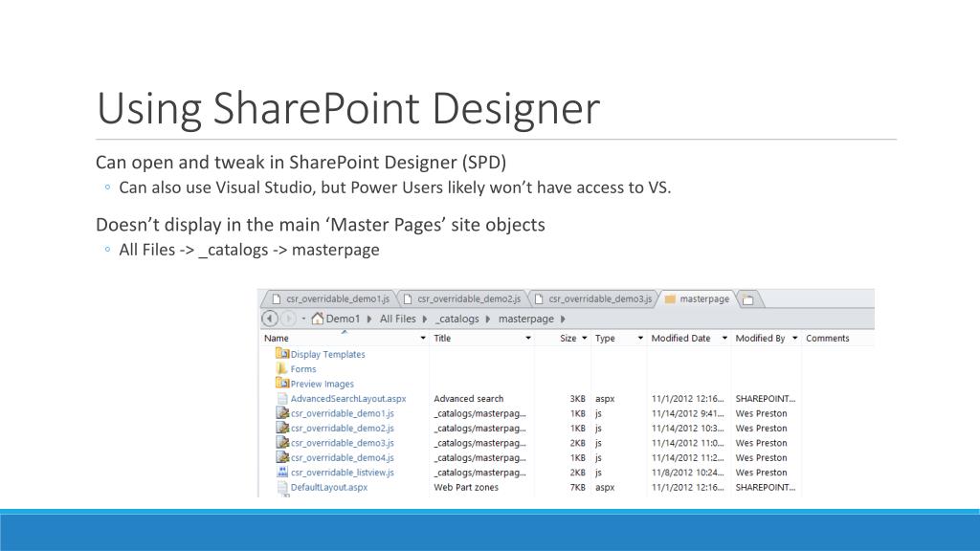
Task: Open the Name column filter dropdown
Action: point(423,338)
